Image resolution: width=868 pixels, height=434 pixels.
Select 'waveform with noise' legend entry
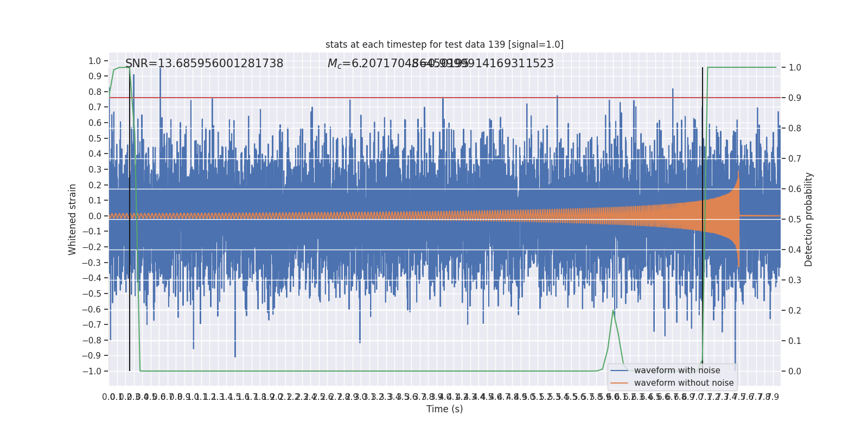click(x=677, y=371)
